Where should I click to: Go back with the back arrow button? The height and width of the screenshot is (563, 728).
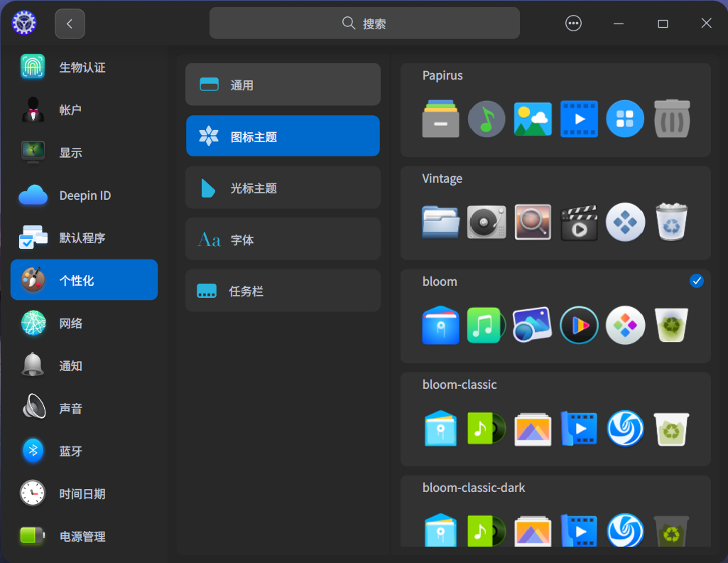tap(70, 23)
